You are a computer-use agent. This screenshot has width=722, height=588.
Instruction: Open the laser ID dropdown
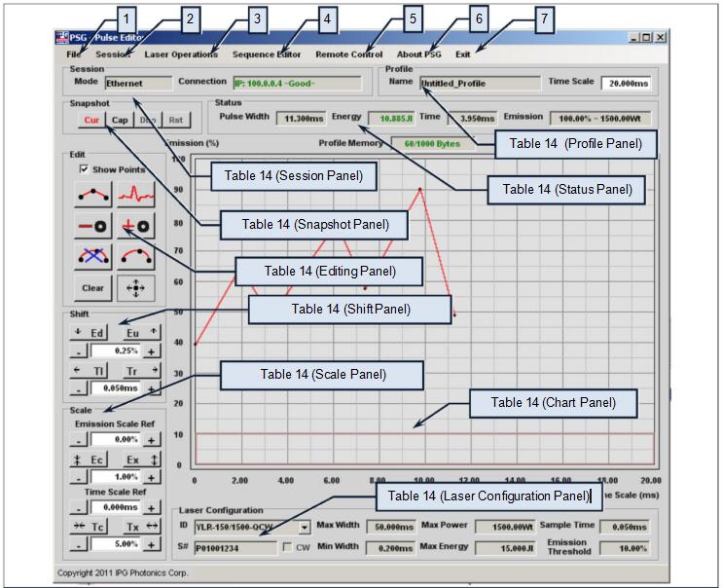point(305,528)
